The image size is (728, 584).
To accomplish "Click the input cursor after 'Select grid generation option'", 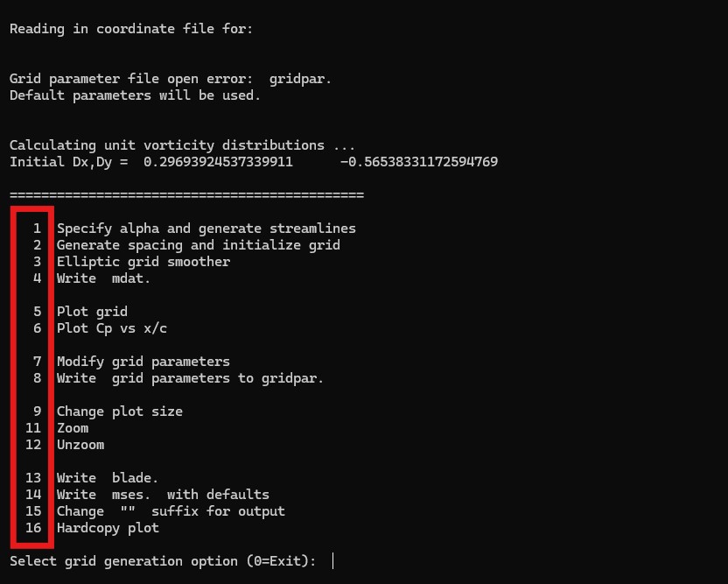I will click(332, 561).
